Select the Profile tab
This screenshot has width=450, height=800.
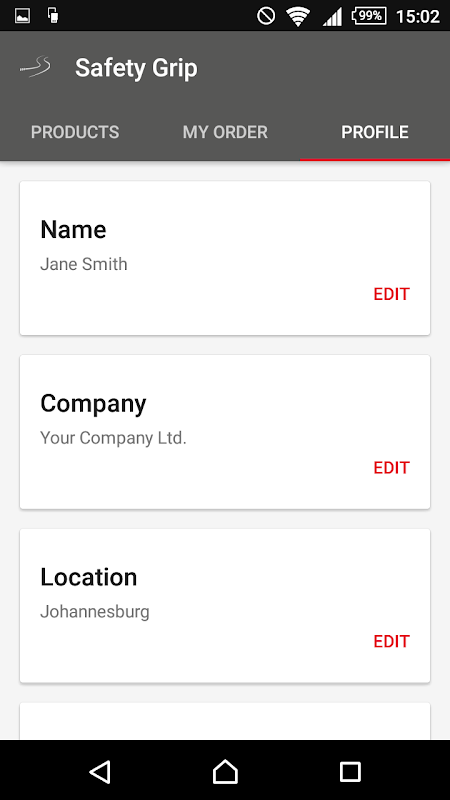tap(375, 132)
